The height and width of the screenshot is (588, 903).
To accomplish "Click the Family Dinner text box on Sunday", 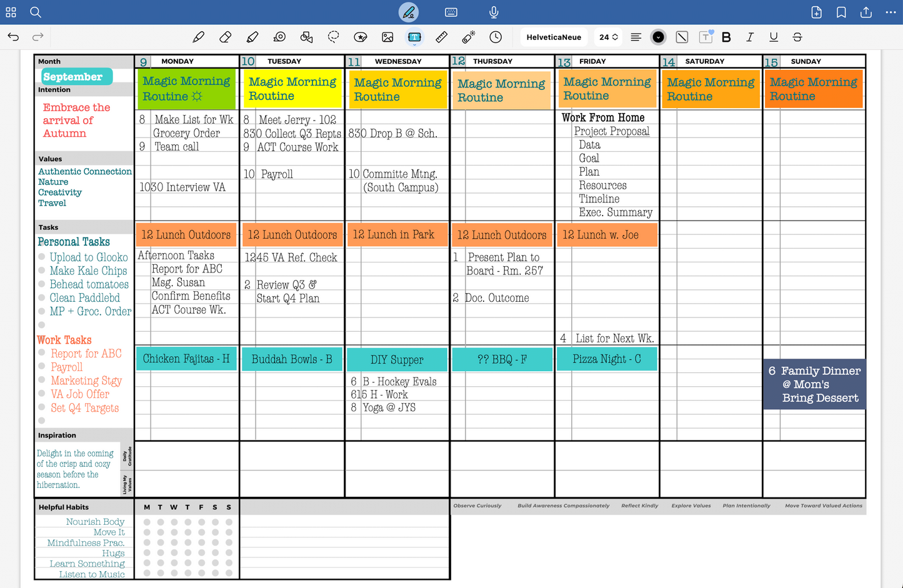I will pyautogui.click(x=814, y=384).
